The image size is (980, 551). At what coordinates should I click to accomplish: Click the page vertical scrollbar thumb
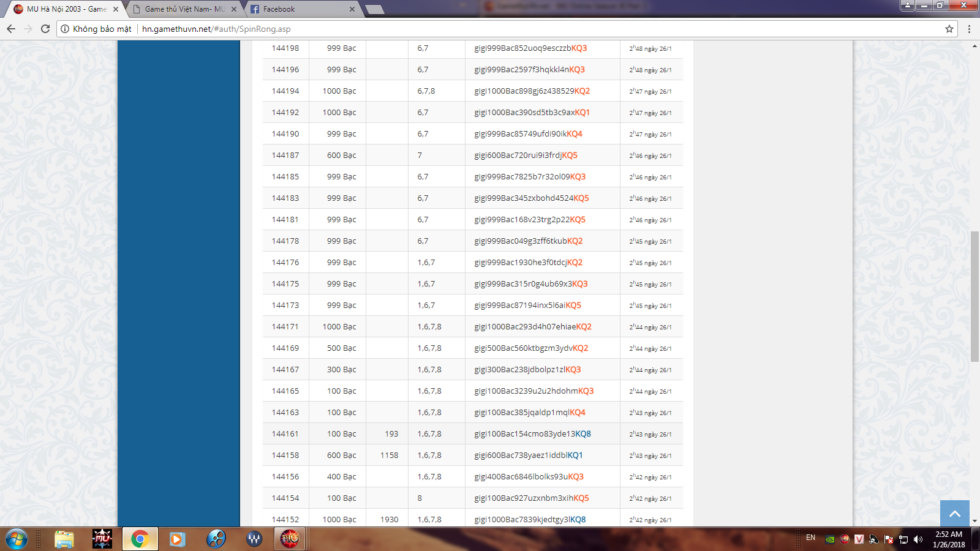point(974,296)
